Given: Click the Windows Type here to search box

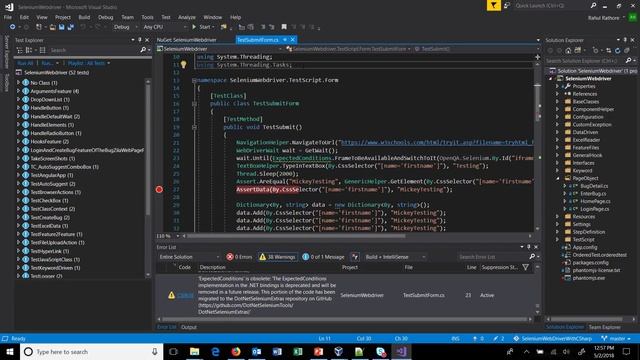Looking at the screenshot, I should tap(91, 351).
